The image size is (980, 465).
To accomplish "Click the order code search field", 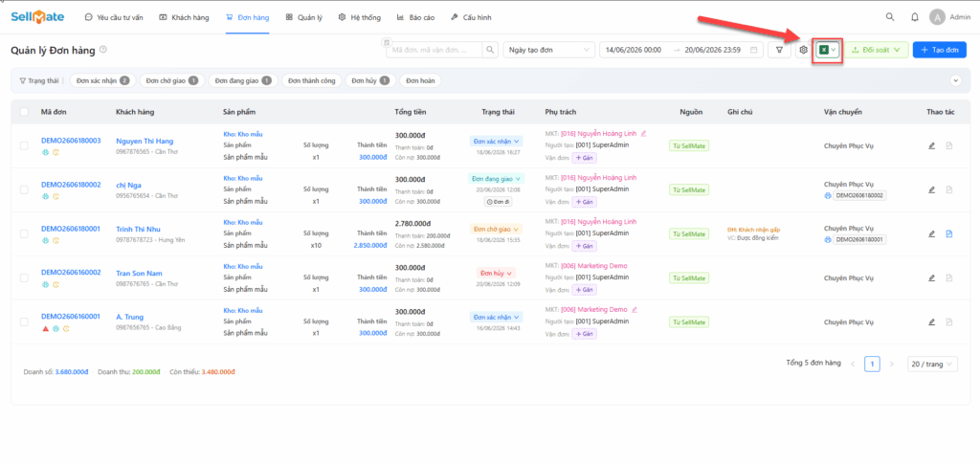I will pos(434,50).
